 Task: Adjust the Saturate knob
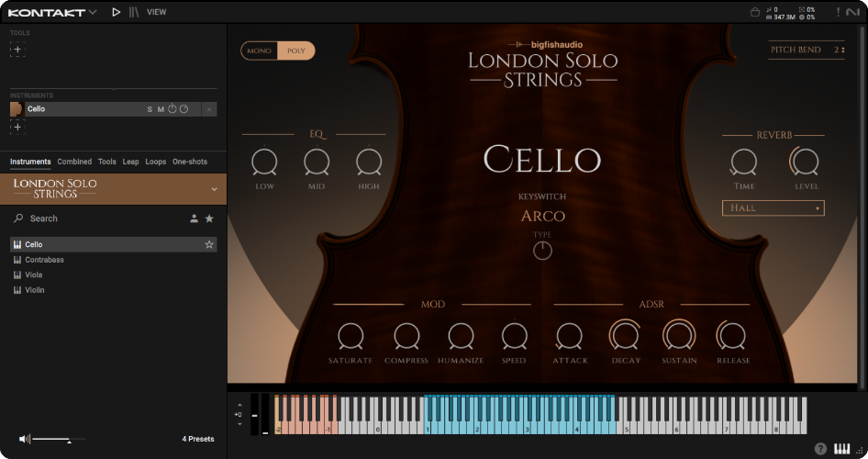[x=351, y=337]
